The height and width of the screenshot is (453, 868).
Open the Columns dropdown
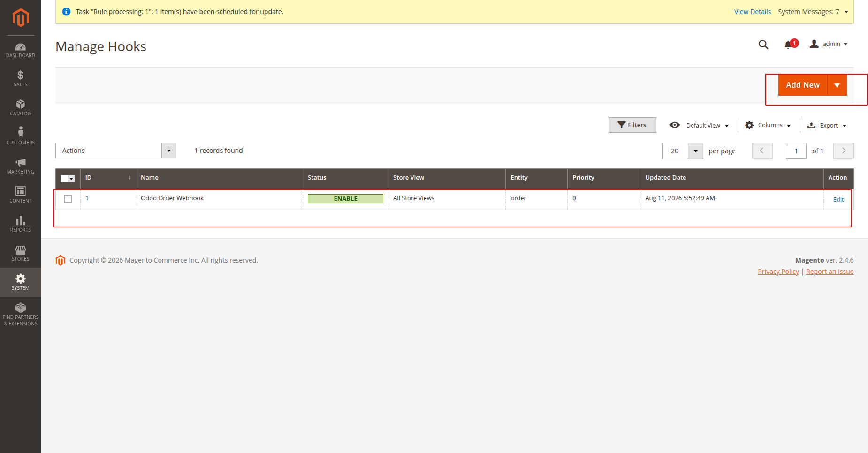click(x=768, y=125)
